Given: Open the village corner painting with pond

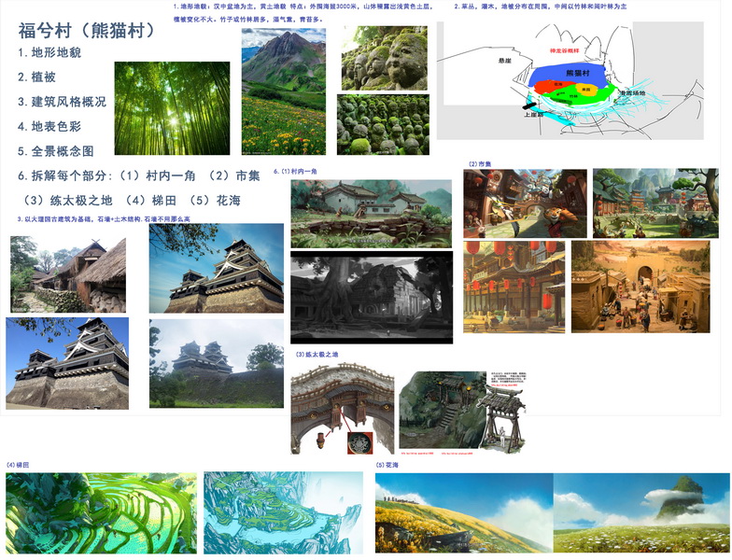Looking at the screenshot, I should 372,214.
